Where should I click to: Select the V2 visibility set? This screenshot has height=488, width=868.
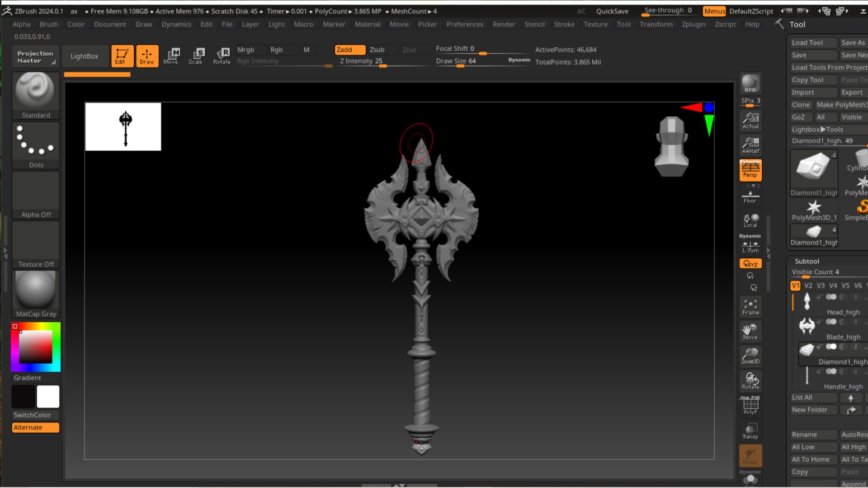pos(808,286)
